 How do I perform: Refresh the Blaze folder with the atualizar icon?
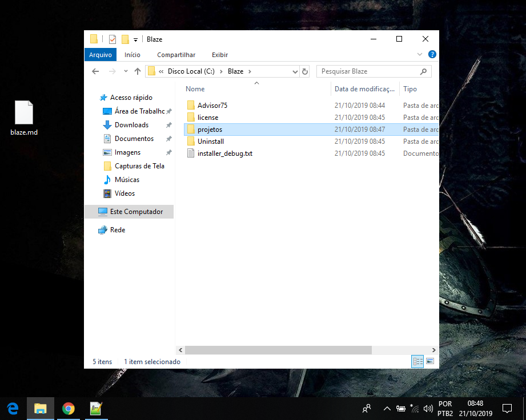click(x=304, y=71)
